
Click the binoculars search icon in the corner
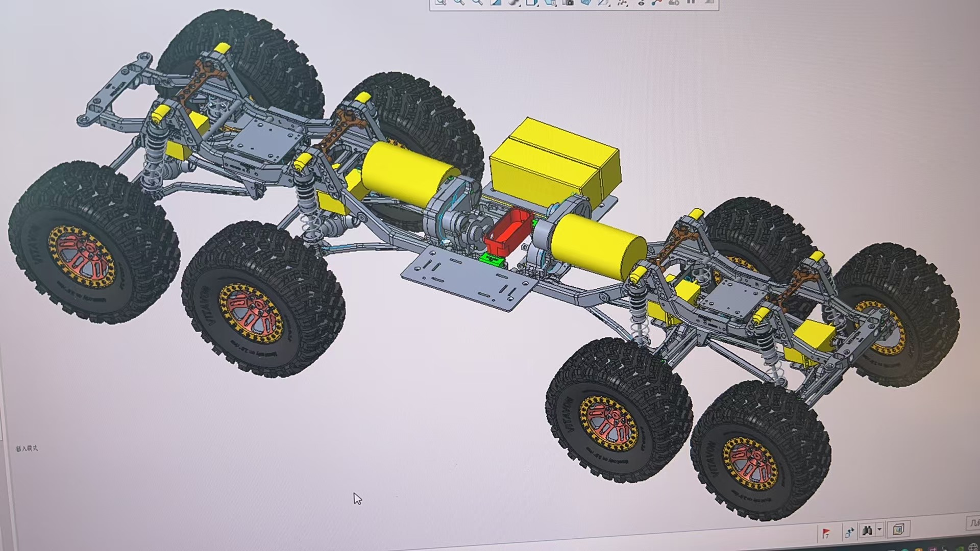(x=868, y=532)
